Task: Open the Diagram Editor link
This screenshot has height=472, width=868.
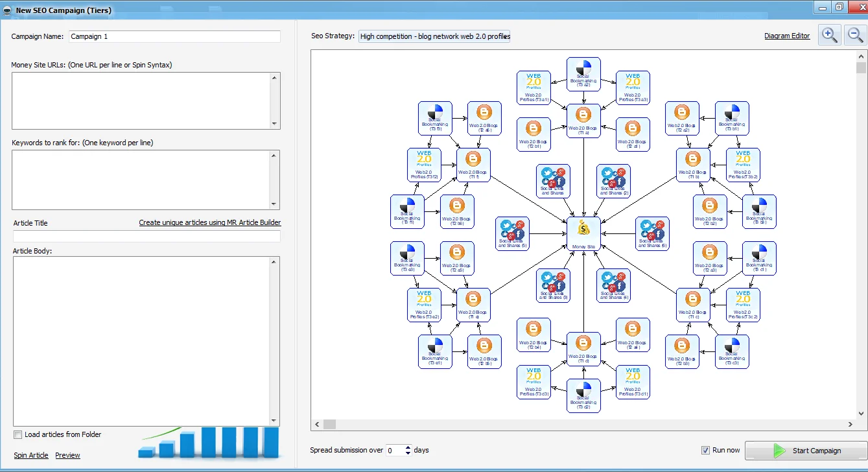Action: pyautogui.click(x=787, y=36)
